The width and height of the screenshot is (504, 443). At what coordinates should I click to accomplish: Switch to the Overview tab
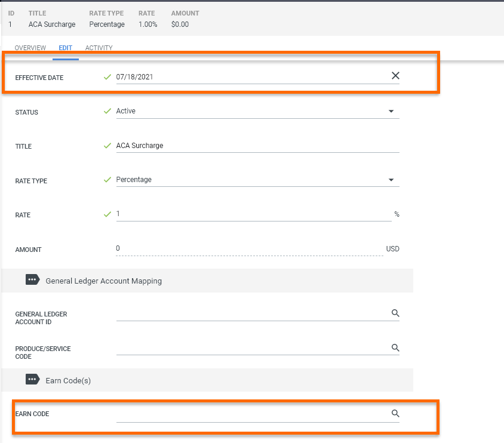[30, 48]
